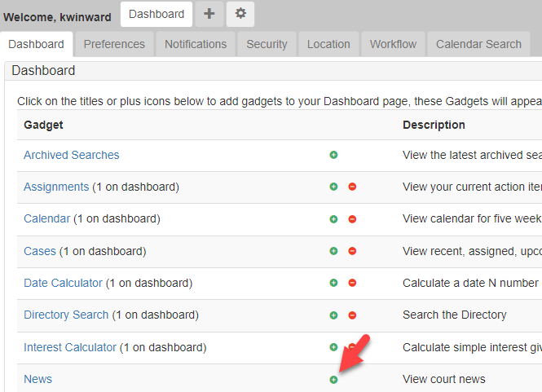The height and width of the screenshot is (392, 542).
Task: Click the Directory Search gadget title
Action: tap(66, 315)
